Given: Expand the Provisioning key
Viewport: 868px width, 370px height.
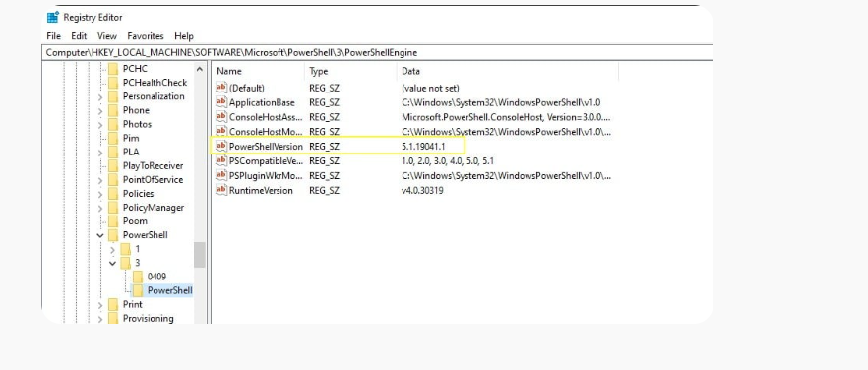Looking at the screenshot, I should click(100, 319).
